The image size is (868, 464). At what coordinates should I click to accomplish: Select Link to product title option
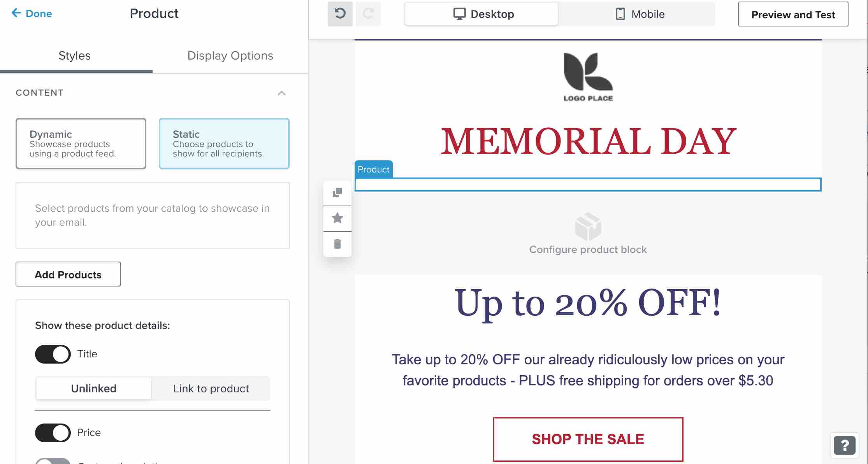pyautogui.click(x=211, y=388)
